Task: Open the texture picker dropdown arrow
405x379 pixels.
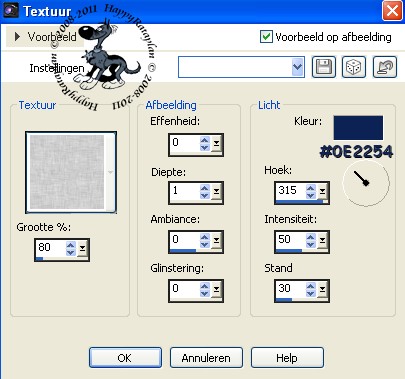Action: [x=111, y=172]
